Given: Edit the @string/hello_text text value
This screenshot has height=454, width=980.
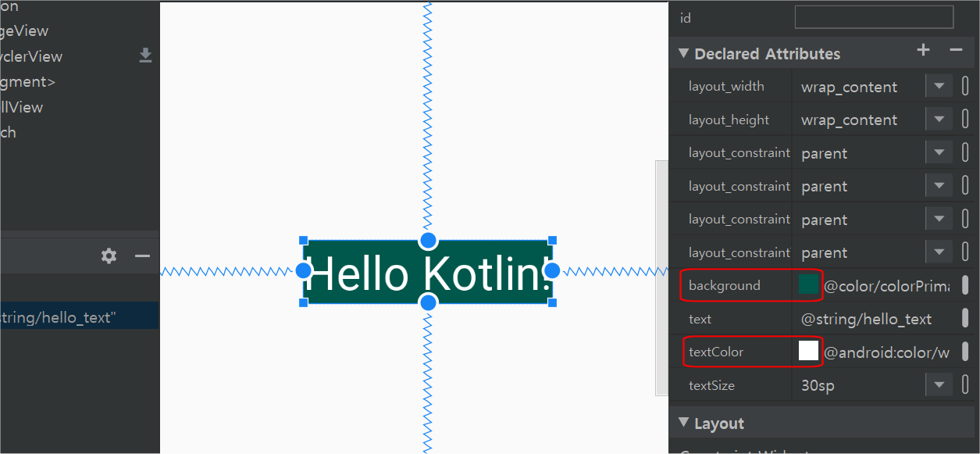Looking at the screenshot, I should point(867,319).
